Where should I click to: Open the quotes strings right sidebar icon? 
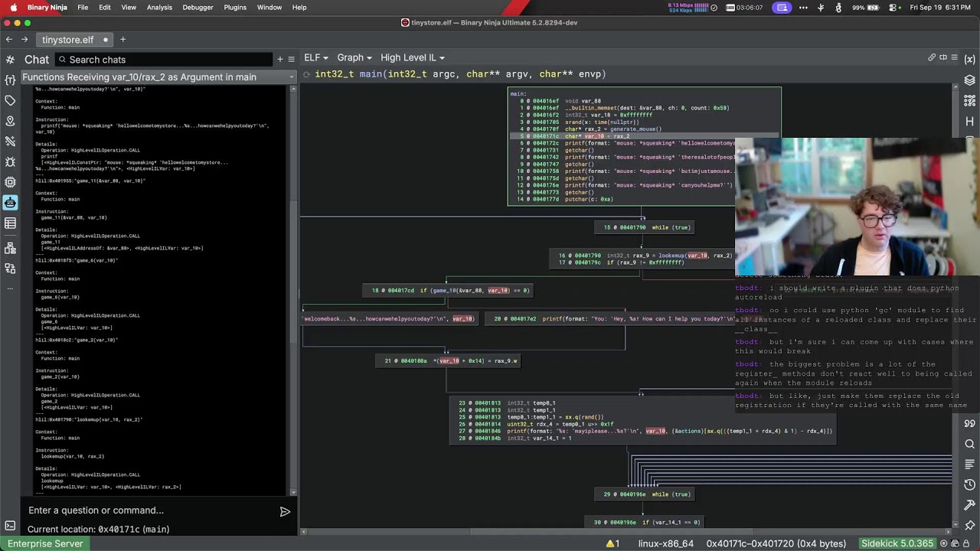pyautogui.click(x=969, y=423)
